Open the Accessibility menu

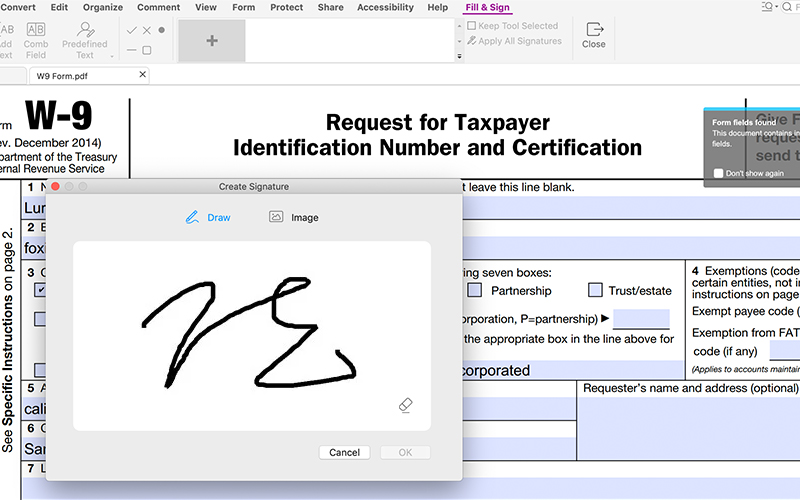pos(385,7)
